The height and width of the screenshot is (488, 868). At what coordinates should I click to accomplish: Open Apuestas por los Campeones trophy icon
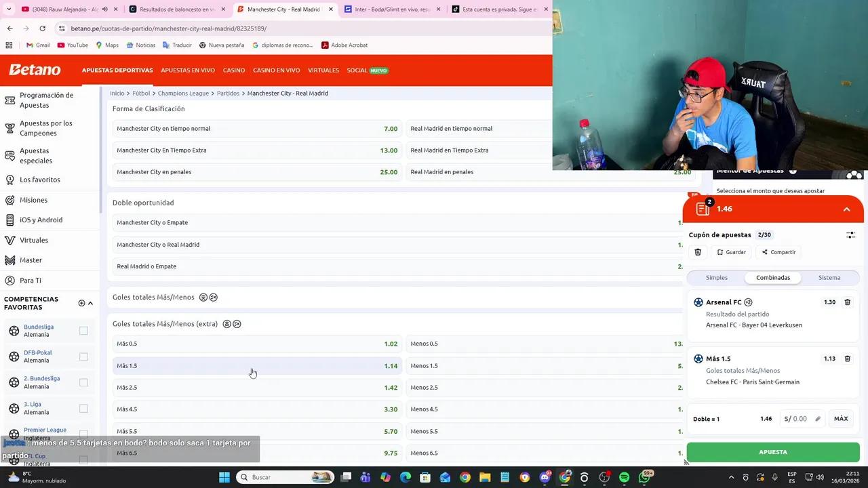10,128
